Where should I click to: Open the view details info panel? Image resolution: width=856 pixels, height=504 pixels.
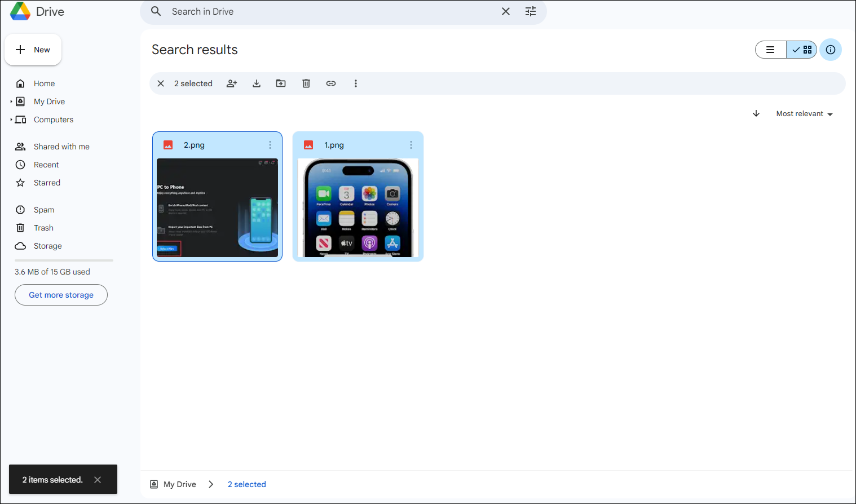coord(831,50)
